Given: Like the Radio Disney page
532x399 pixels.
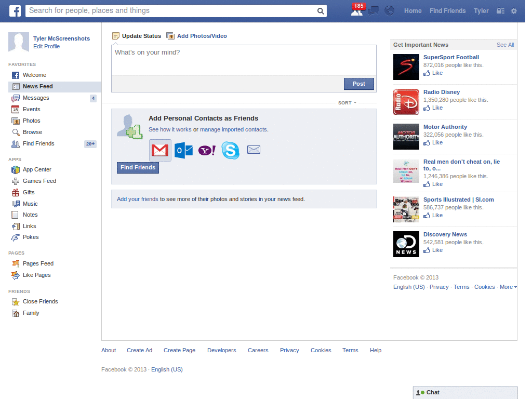Looking at the screenshot, I should 432,108.
